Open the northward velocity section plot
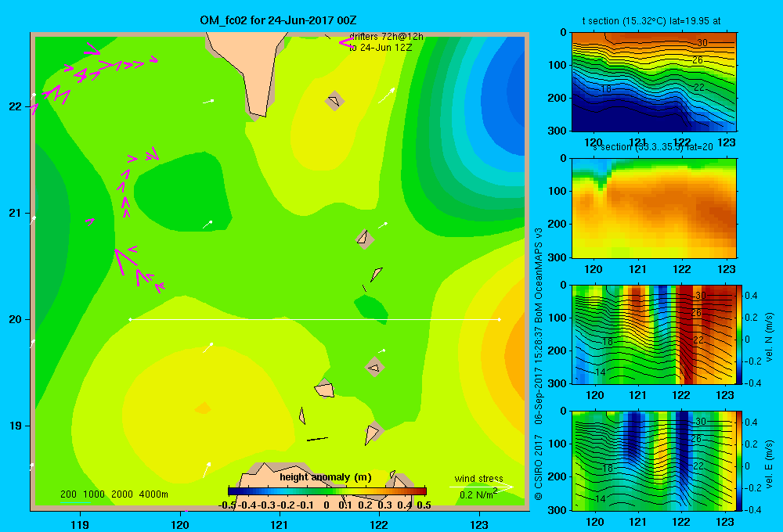The width and height of the screenshot is (783, 532). [x=654, y=334]
